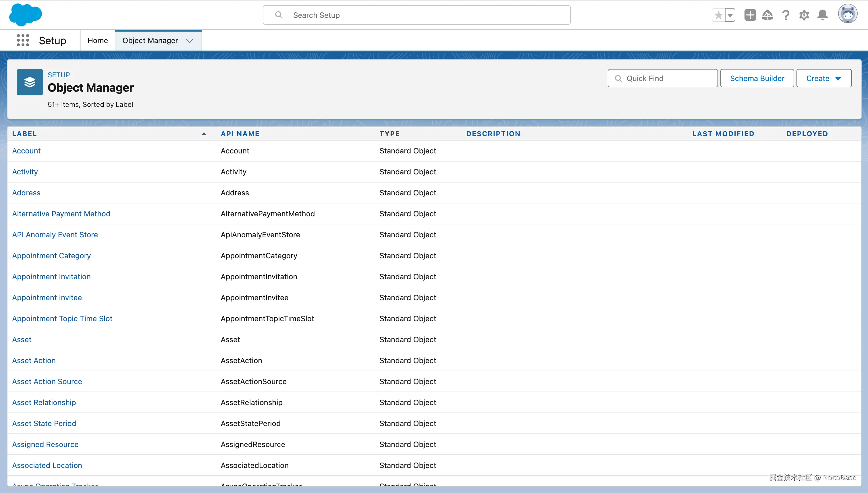Open Schema Builder
868x493 pixels.
(x=757, y=78)
